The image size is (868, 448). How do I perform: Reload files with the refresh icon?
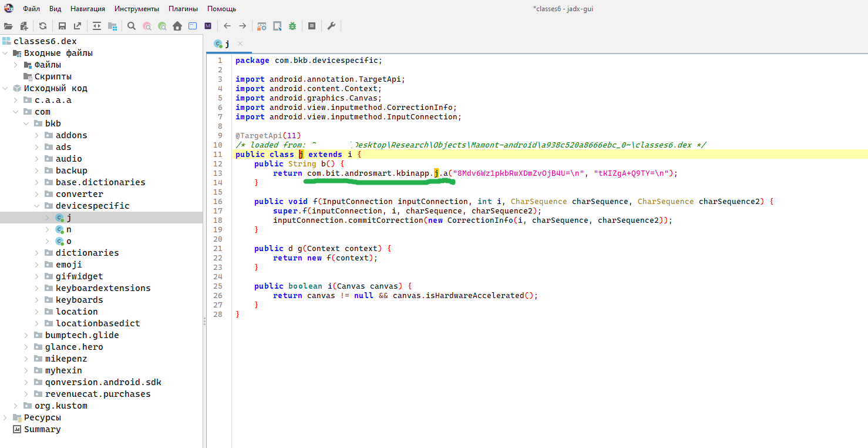(x=43, y=26)
